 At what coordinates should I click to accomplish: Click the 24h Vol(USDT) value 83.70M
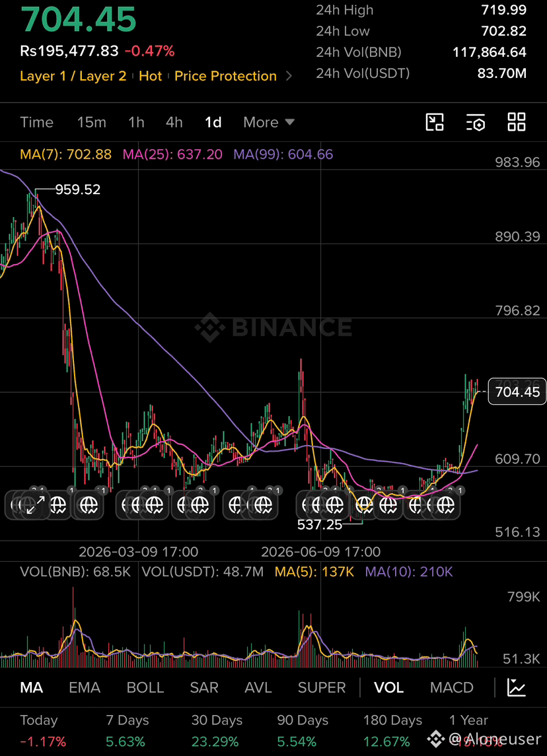point(501,73)
